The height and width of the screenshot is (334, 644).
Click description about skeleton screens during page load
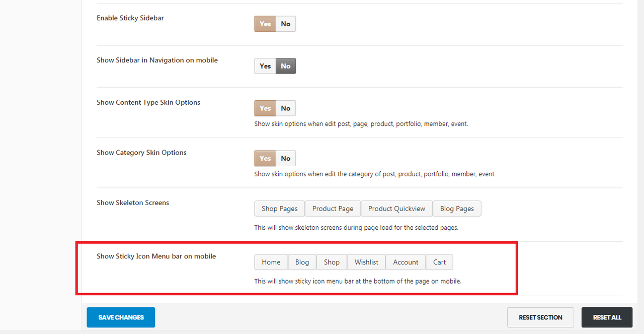click(356, 228)
